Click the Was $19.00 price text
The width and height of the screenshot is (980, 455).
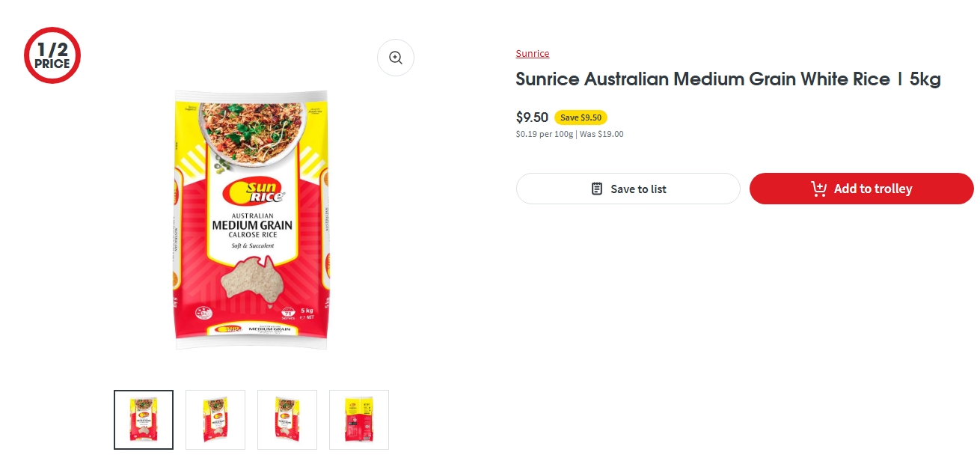pyautogui.click(x=603, y=134)
